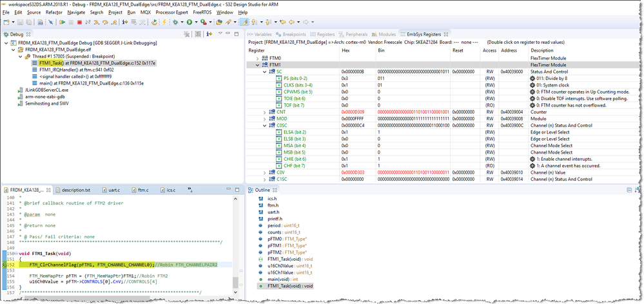This screenshot has width=644, height=304.
Task: Expand the CNT register node
Action: point(265,112)
